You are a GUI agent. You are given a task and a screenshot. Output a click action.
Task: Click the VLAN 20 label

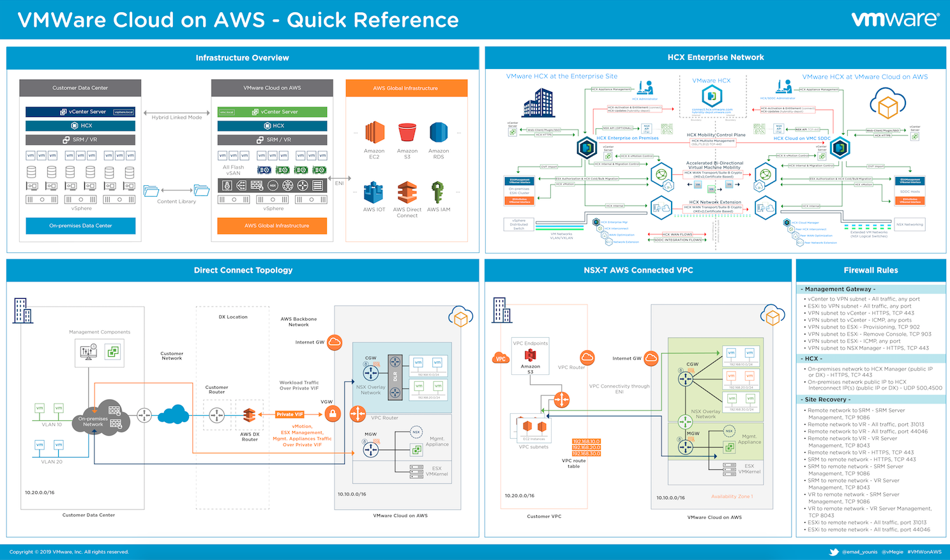pyautogui.click(x=52, y=462)
